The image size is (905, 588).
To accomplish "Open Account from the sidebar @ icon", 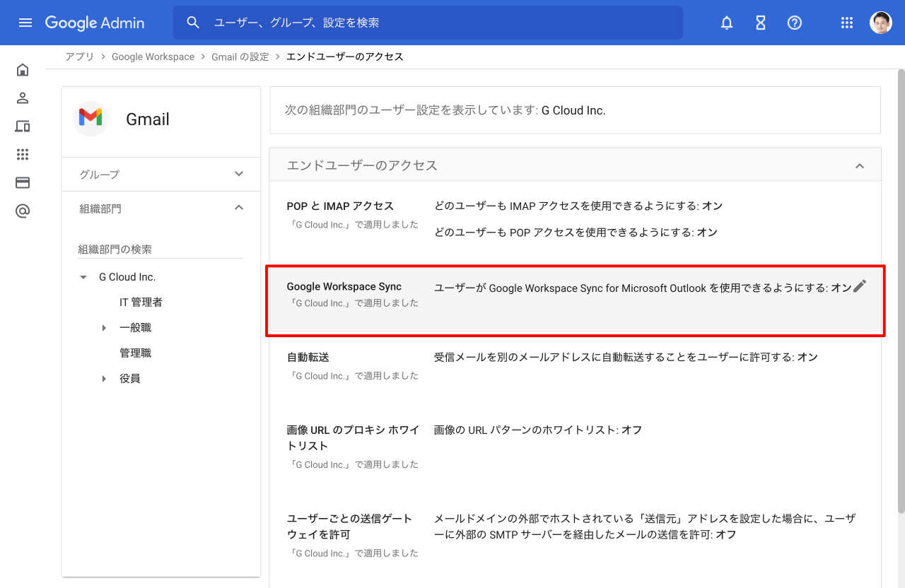I will pos(23,211).
